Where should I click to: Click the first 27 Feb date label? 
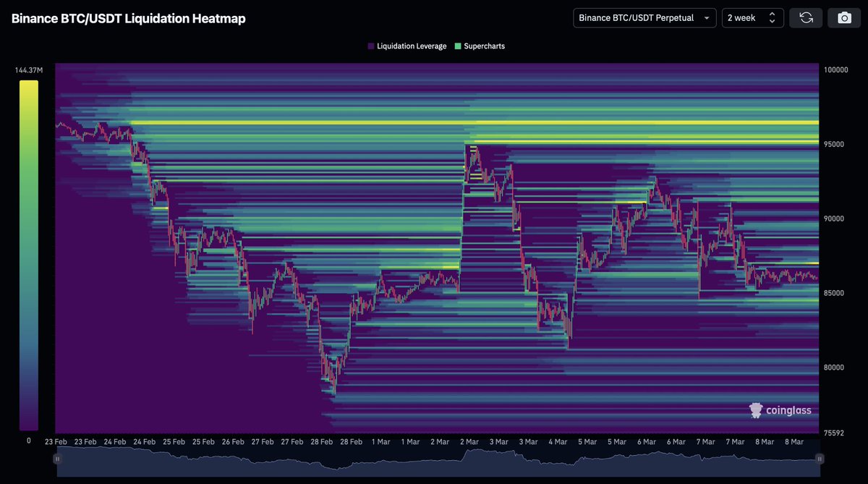263,441
